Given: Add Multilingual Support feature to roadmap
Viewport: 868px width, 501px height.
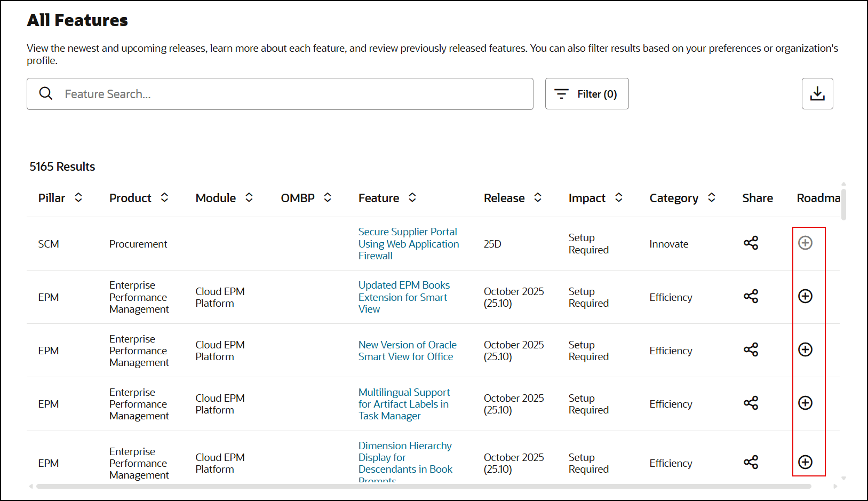Looking at the screenshot, I should (x=805, y=403).
